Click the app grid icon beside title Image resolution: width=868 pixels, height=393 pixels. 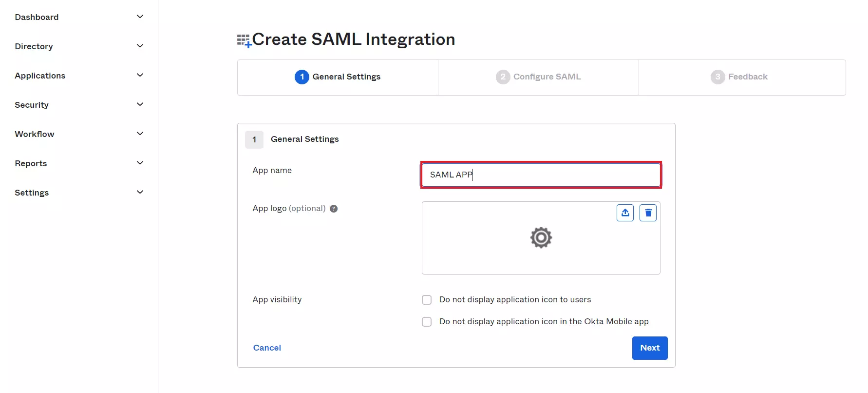click(244, 40)
